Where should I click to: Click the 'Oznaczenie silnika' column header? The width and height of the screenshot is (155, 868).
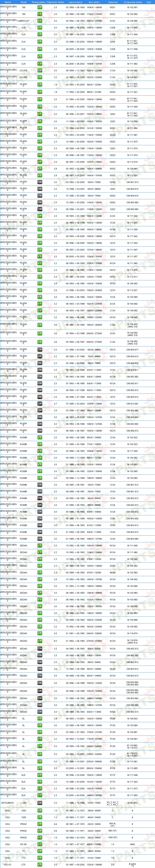(132, 2)
